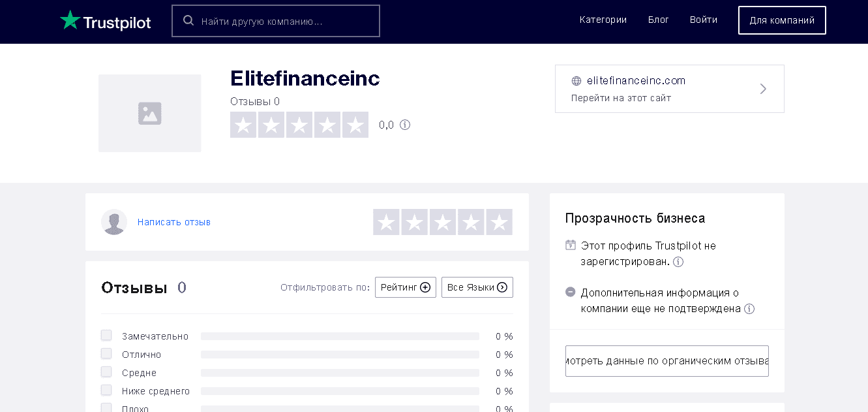Click chevron arrow on website card
Screen dimensions: 868x412
pos(763,89)
